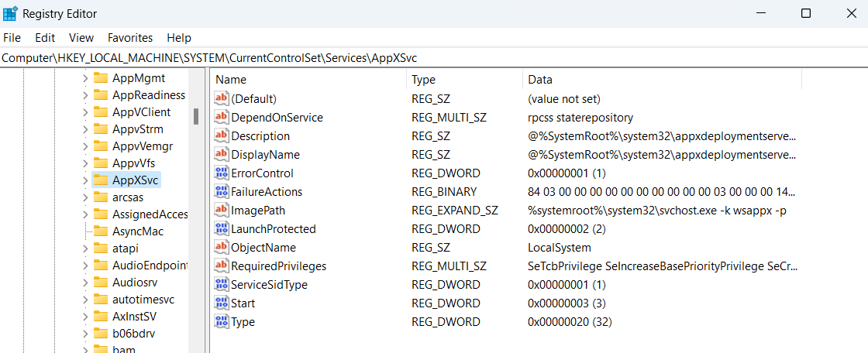Click the DWORD icon beside ErrorControl

point(222,173)
